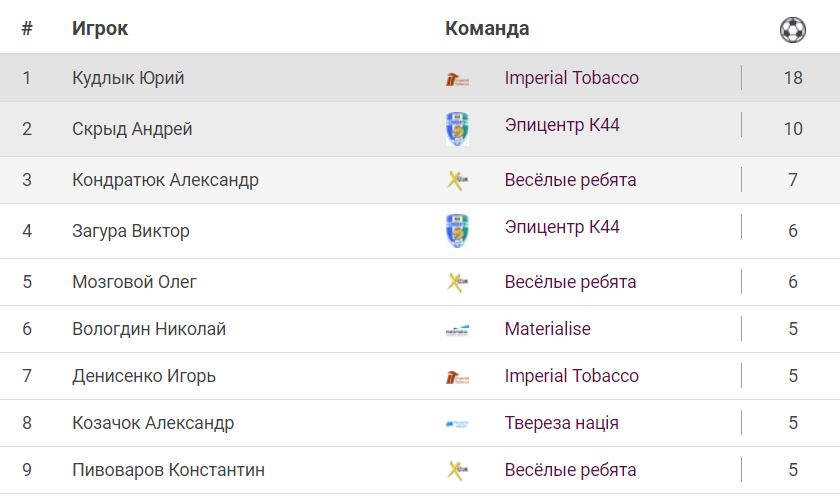
Task: Click the soccer ball goals column icon
Action: click(x=792, y=30)
